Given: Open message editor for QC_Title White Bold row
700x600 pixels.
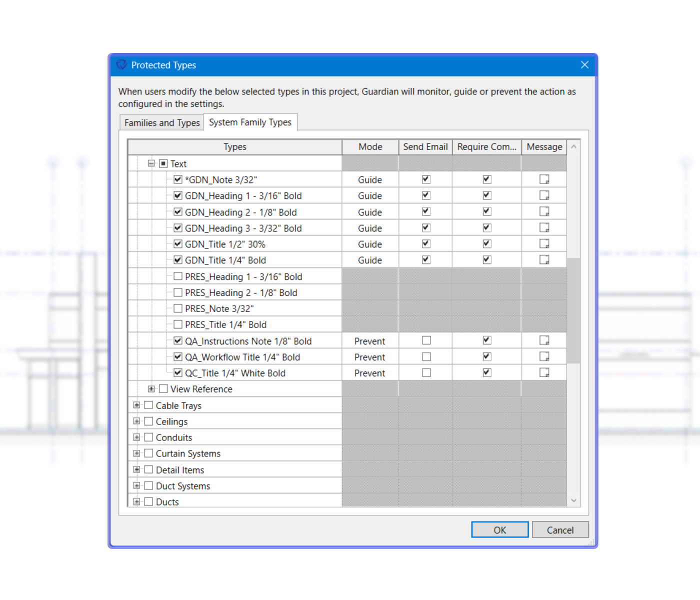Looking at the screenshot, I should (x=544, y=372).
